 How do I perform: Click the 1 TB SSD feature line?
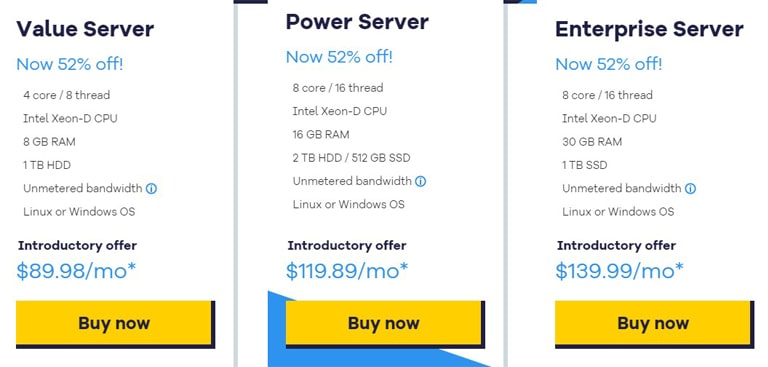584,165
